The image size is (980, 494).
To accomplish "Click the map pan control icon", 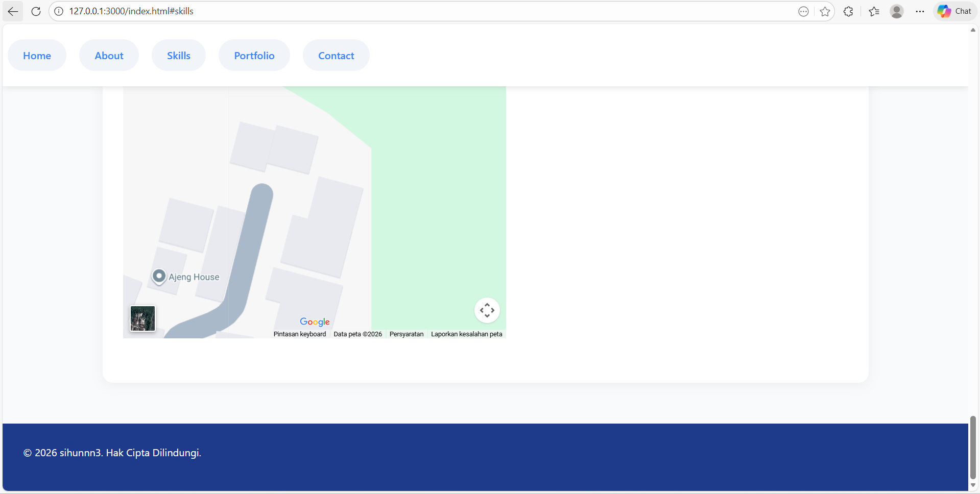I will click(487, 310).
